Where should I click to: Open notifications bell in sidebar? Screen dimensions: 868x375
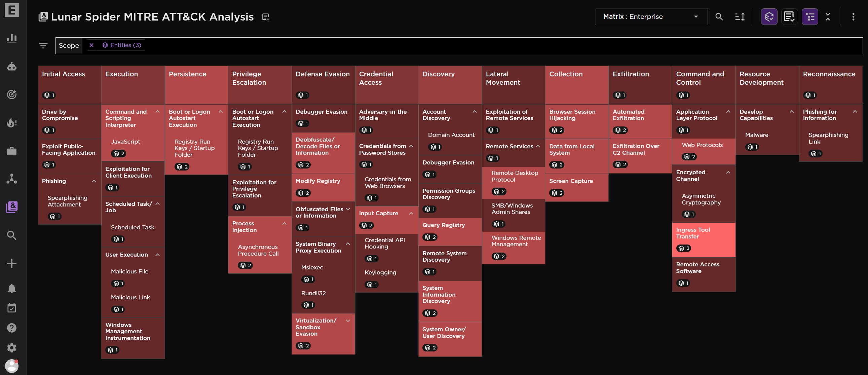pyautogui.click(x=11, y=289)
